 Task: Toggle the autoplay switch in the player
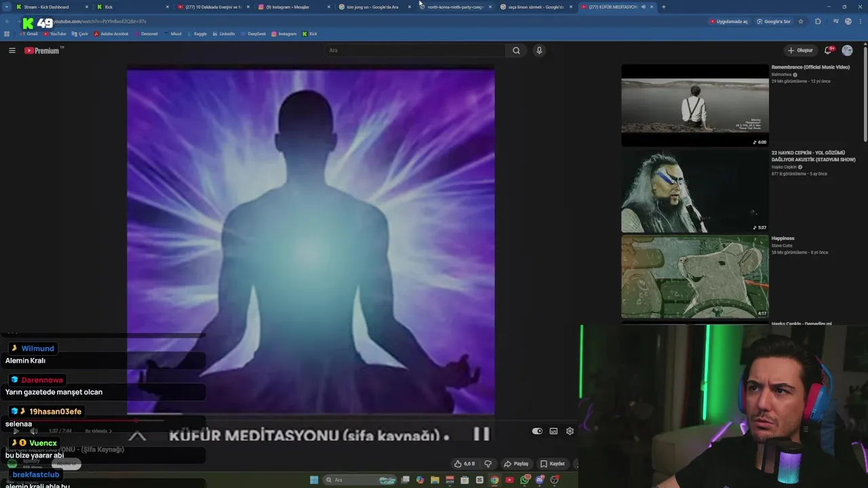[x=537, y=431]
